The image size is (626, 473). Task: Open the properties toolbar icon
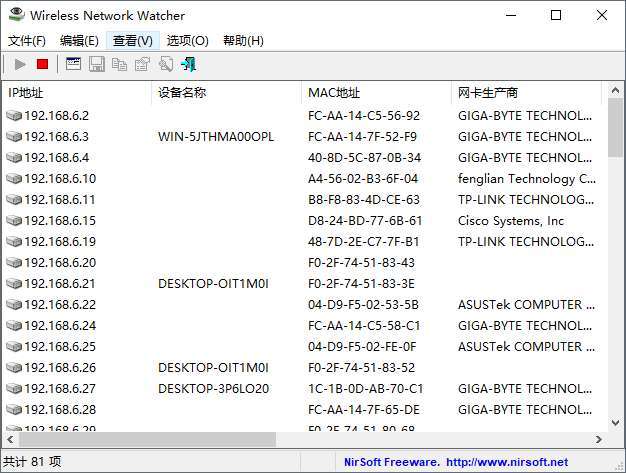[142, 64]
